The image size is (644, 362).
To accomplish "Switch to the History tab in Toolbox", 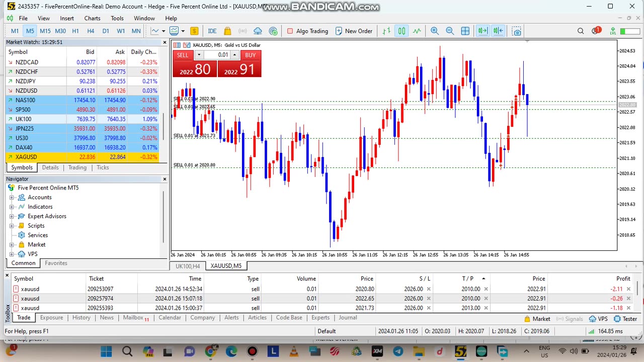I will [81, 318].
